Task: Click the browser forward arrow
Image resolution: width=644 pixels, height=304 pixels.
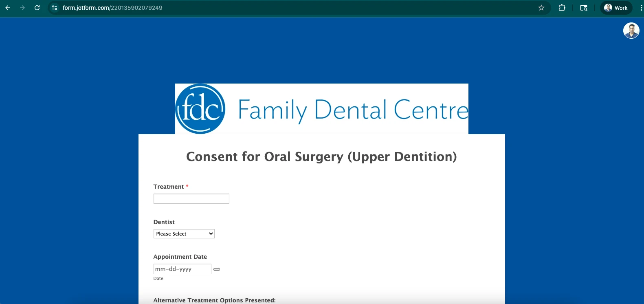Action: (x=22, y=8)
